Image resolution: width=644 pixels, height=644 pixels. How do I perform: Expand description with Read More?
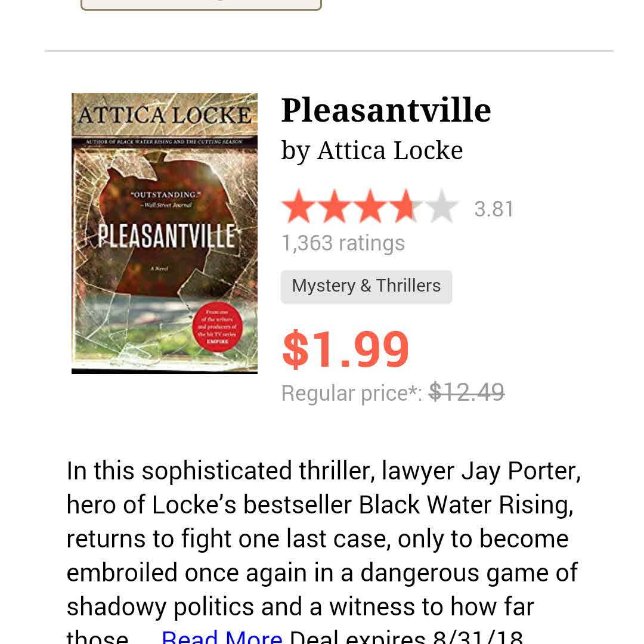[222, 637]
